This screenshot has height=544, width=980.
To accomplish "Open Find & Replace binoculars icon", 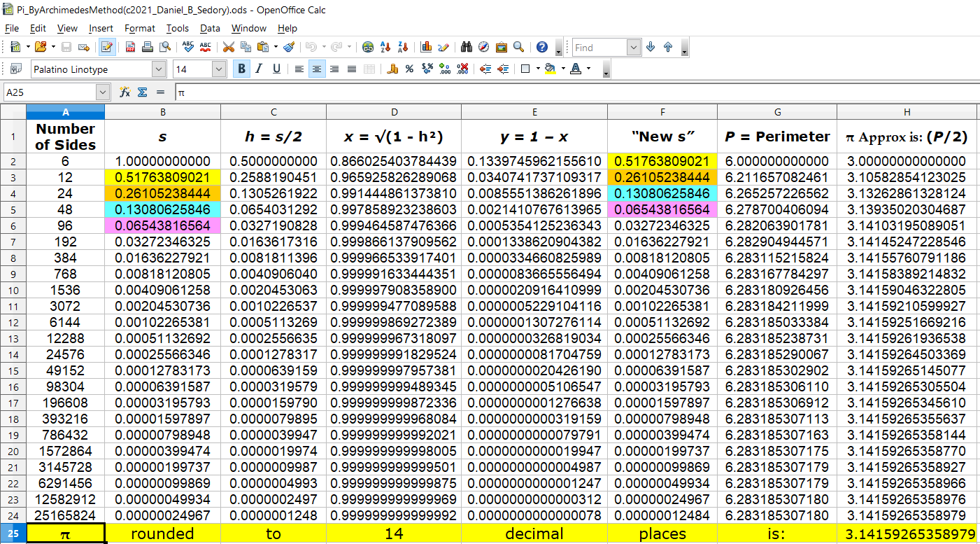I will click(x=467, y=48).
